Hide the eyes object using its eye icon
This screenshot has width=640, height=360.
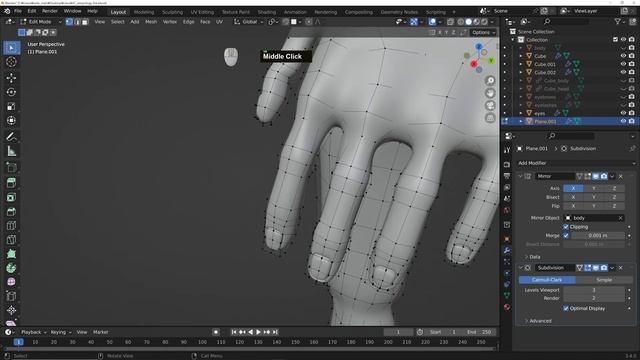tap(623, 113)
